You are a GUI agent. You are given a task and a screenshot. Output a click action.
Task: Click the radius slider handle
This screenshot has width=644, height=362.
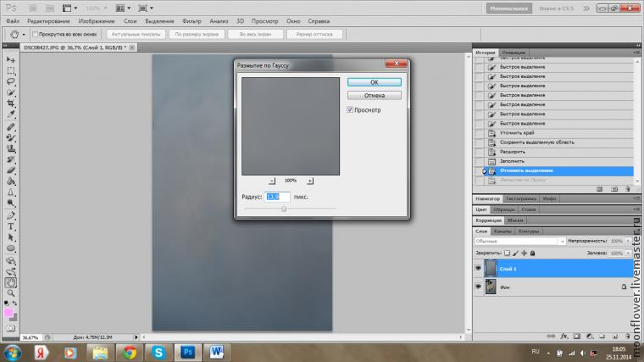284,209
